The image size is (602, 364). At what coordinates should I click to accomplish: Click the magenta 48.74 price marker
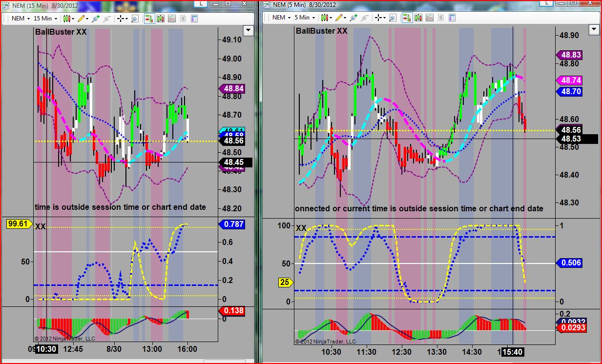pos(569,81)
